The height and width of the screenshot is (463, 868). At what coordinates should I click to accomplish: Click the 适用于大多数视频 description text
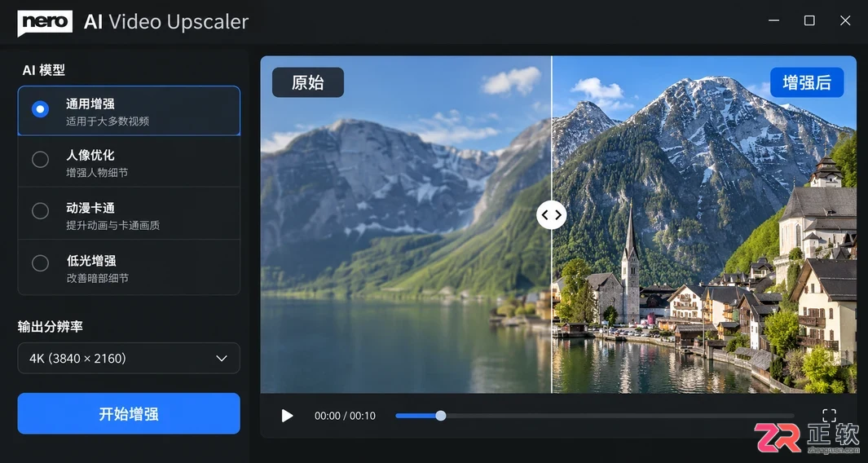click(x=108, y=121)
